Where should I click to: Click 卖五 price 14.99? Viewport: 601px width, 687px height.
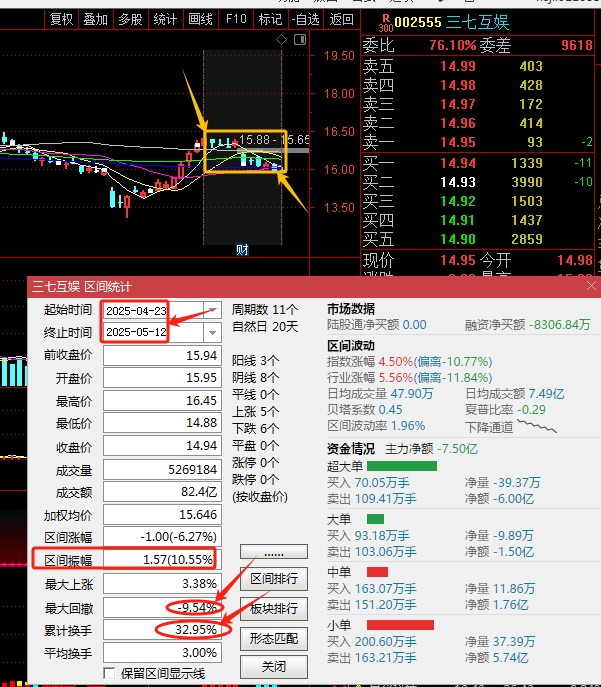pos(458,66)
